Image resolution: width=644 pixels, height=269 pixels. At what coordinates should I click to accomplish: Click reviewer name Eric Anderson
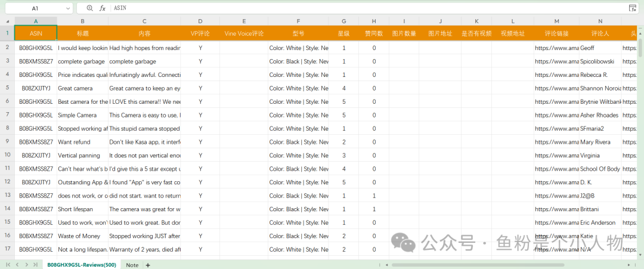[597, 222]
